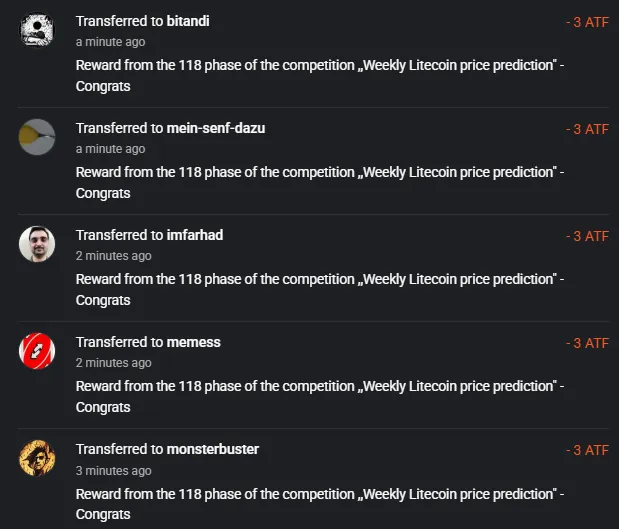This screenshot has height=529, width=619.
Task: Click the timestamp under bitandi transfer
Action: click(111, 42)
